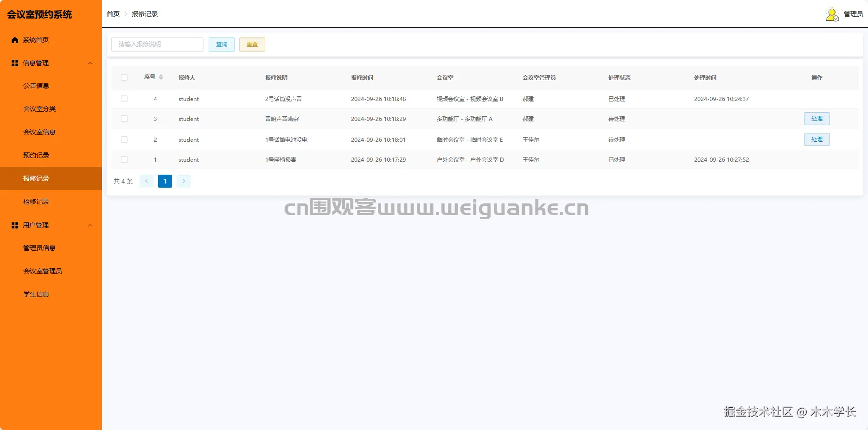Screen dimensions: 868x430
Task: Open 管理员信息 menu item
Action: pos(51,248)
